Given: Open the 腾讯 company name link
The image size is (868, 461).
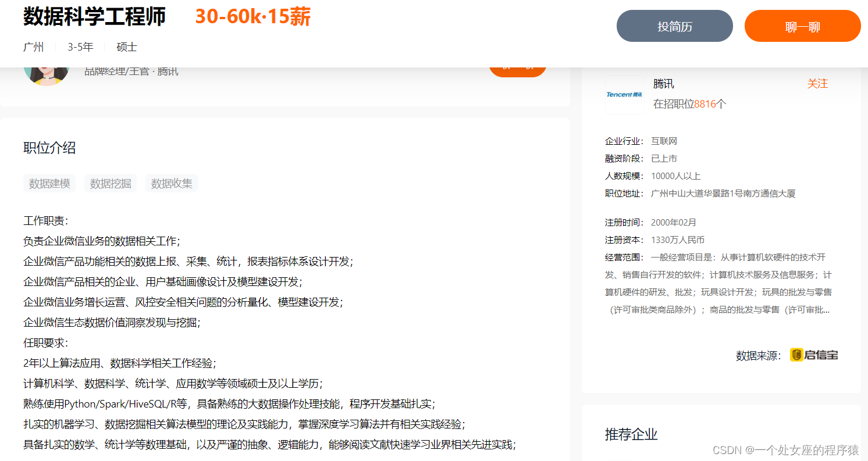Looking at the screenshot, I should (x=663, y=84).
